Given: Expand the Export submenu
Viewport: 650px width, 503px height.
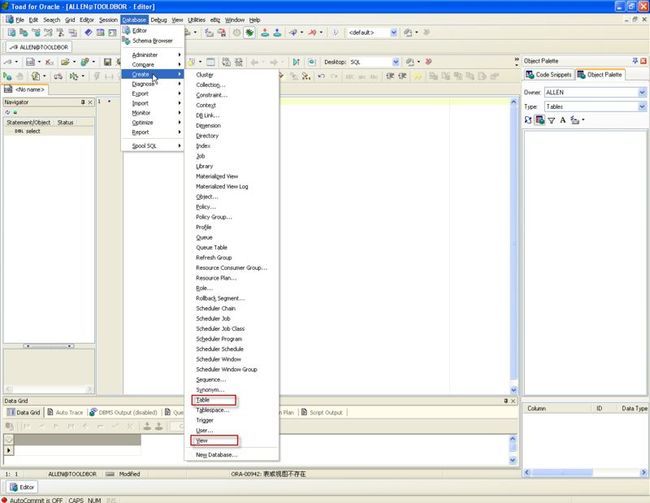Looking at the screenshot, I should (x=153, y=93).
